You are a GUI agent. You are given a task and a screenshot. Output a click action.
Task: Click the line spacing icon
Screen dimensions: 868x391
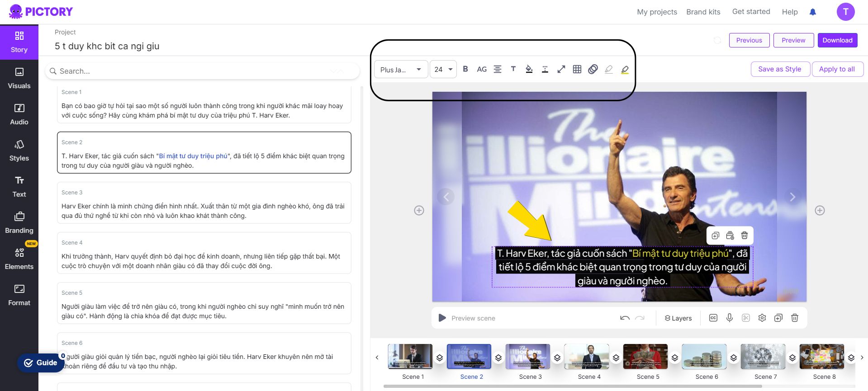545,69
